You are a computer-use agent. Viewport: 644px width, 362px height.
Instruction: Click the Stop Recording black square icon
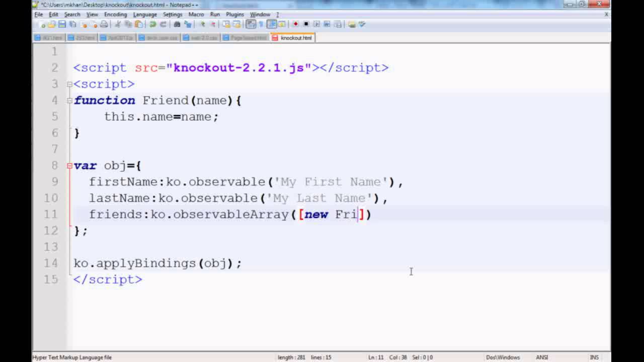305,24
